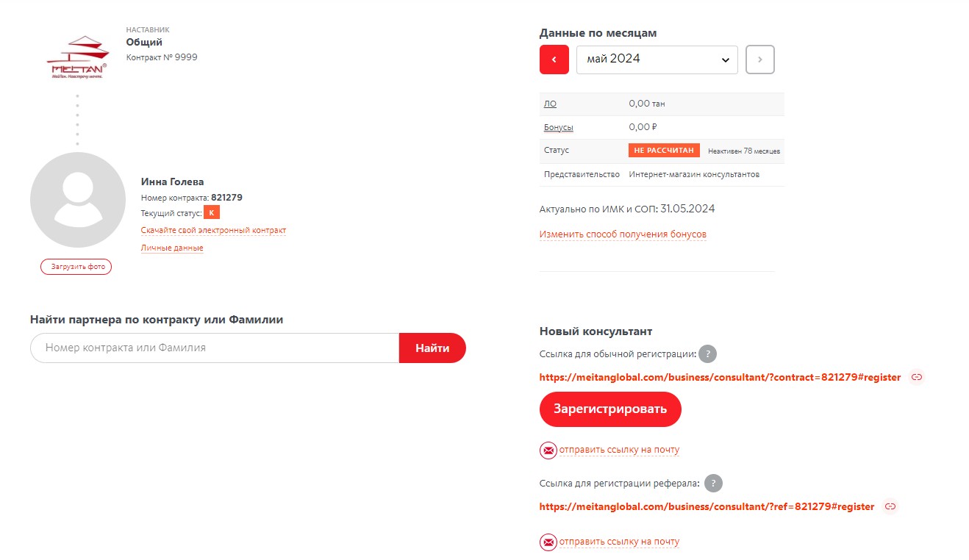The image size is (969, 560).
Task: Go to the previous month
Action: pos(554,60)
